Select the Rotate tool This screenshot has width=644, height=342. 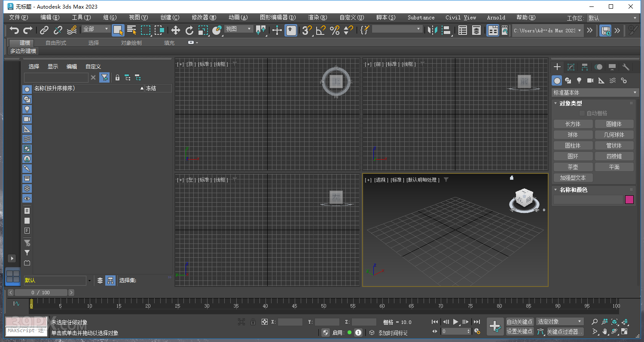[189, 30]
